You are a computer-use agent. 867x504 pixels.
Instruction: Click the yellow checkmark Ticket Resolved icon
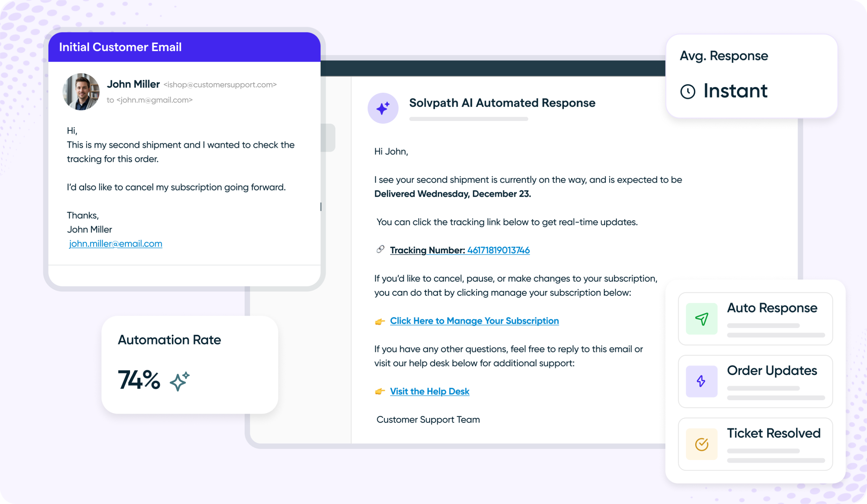pos(701,444)
